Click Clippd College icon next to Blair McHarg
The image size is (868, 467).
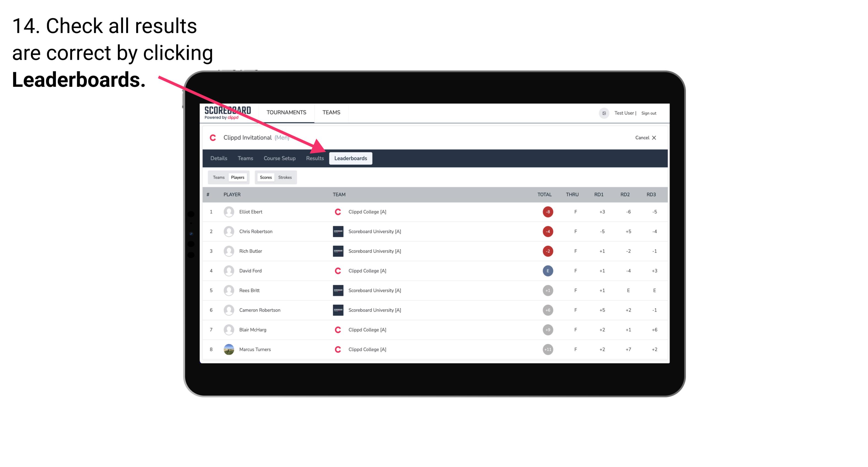click(337, 330)
